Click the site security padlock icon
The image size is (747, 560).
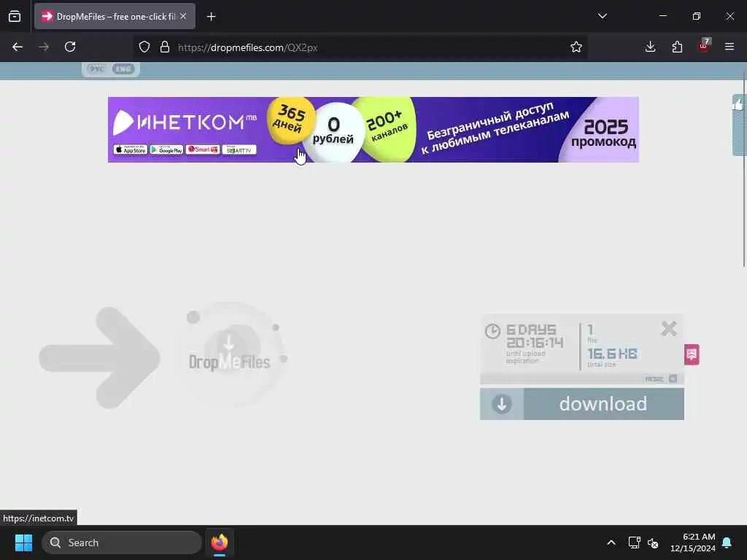point(165,47)
